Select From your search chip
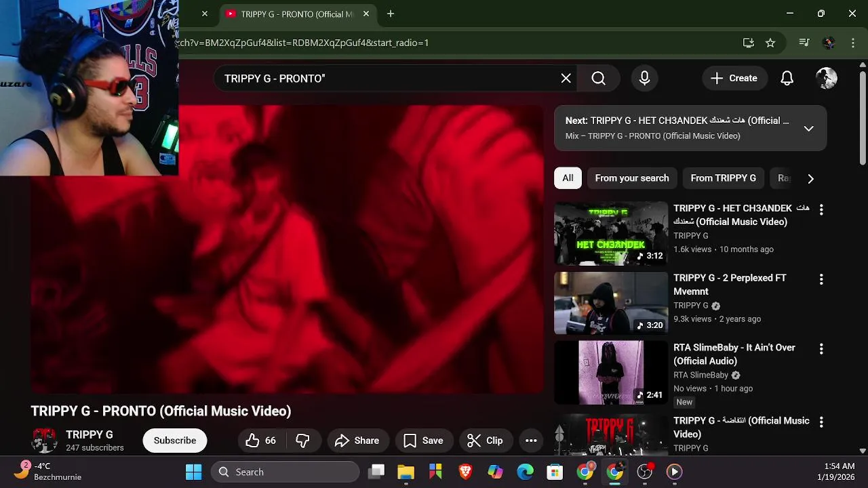Viewport: 868px width, 488px height. click(x=632, y=178)
